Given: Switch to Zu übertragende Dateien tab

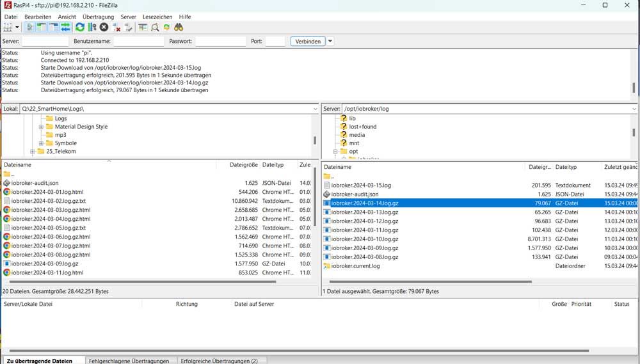Looking at the screenshot, I should click(x=40, y=361).
